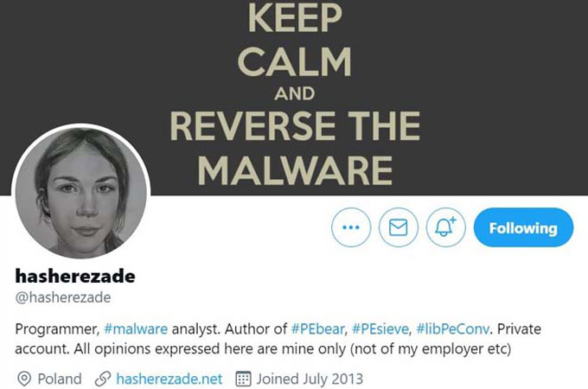Open the #PEbear hashtag

pos(317,329)
